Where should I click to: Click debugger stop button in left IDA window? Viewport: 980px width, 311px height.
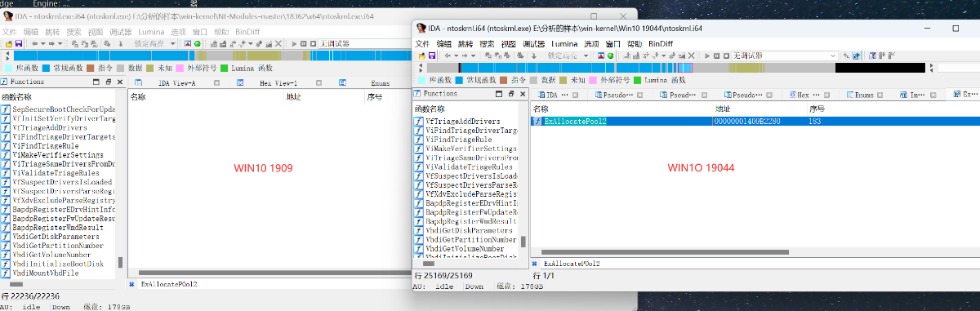[x=314, y=43]
